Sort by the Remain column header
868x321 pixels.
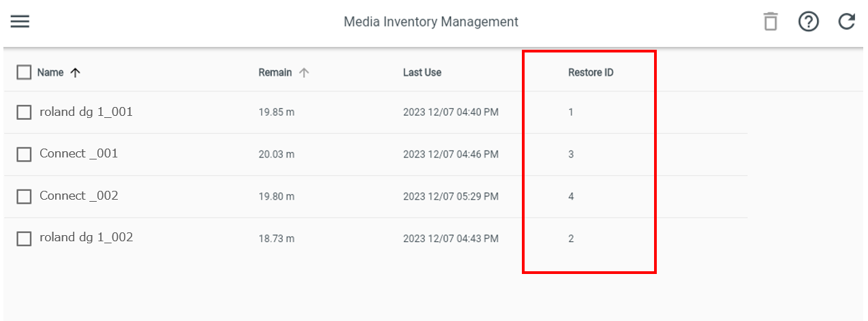click(x=275, y=72)
